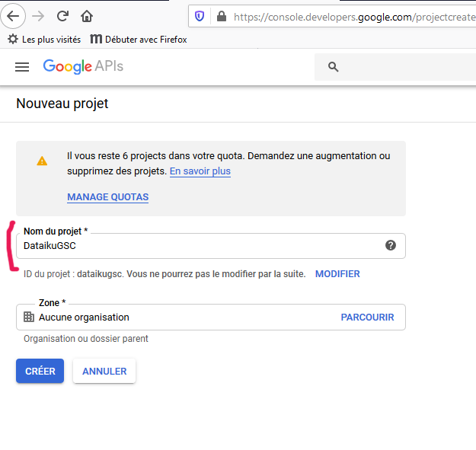Screen dimensions: 476x450
Task: Open the Les plus visités bookmark
Action: (x=44, y=40)
